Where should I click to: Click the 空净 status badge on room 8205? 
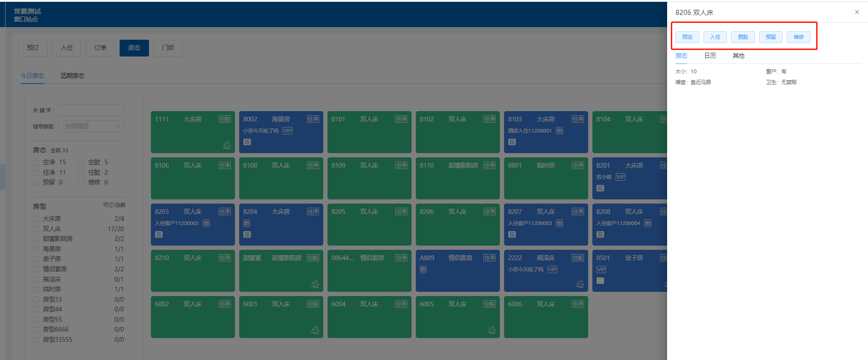tap(401, 212)
